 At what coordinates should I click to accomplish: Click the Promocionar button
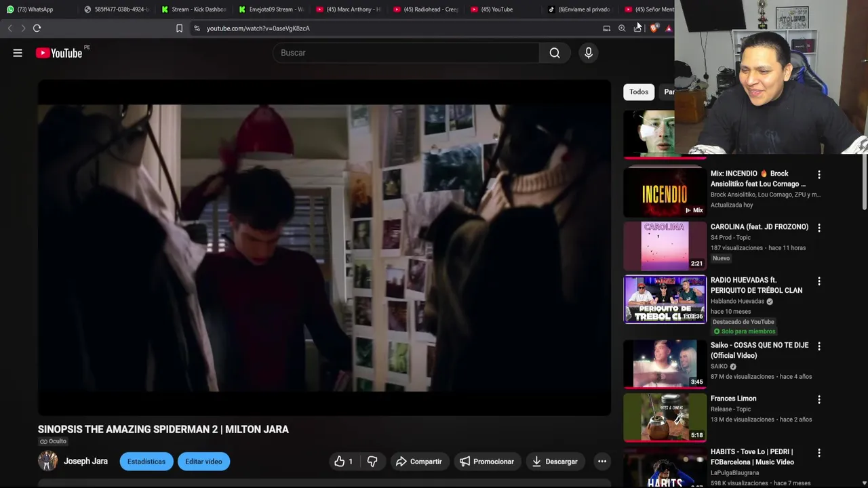[x=487, y=462]
